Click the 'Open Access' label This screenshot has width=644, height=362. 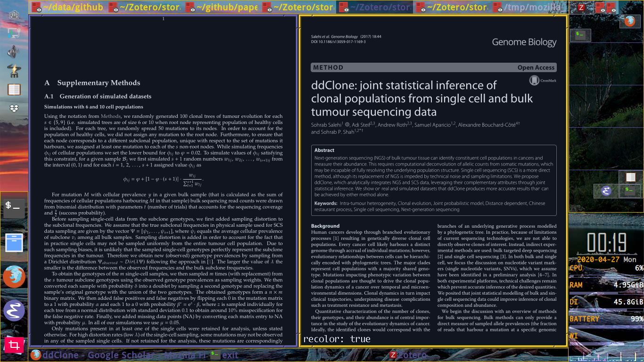coord(536,67)
